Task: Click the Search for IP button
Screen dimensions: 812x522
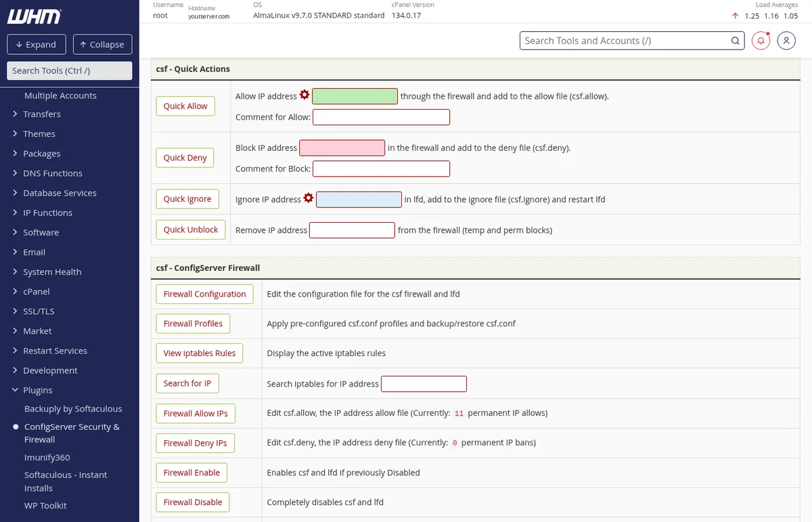Action: 187,383
